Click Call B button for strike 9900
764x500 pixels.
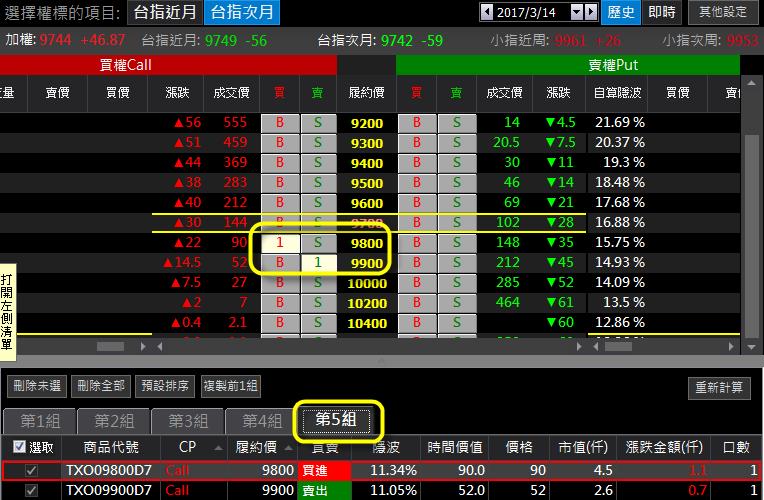(280, 263)
